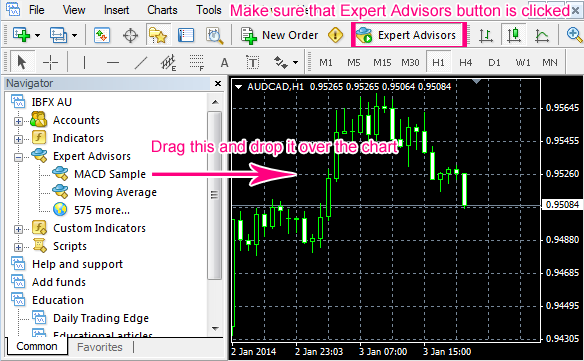Open the Profiles toolbar icon
Image resolution: width=584 pixels, height=361 pixels.
[58, 35]
